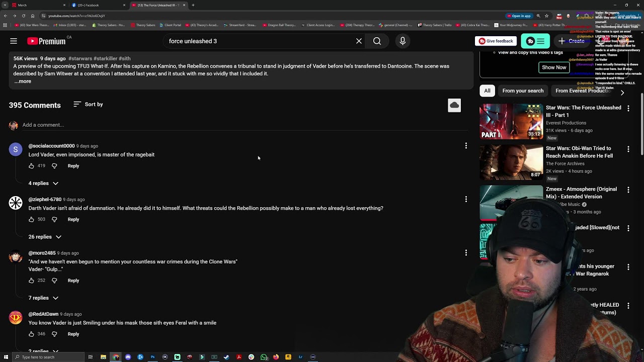Open the YouTube hamburger guide menu

tap(14, 41)
